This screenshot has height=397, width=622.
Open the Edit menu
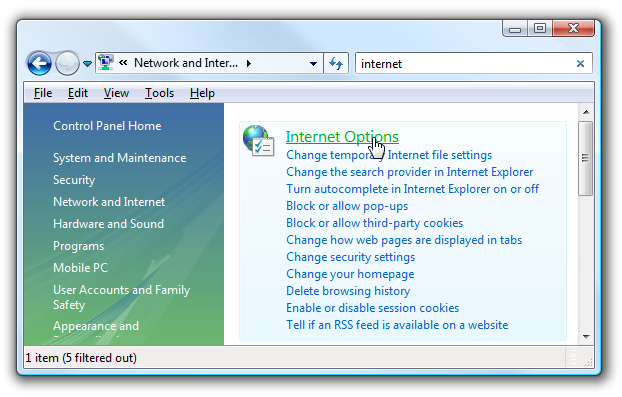click(x=77, y=93)
